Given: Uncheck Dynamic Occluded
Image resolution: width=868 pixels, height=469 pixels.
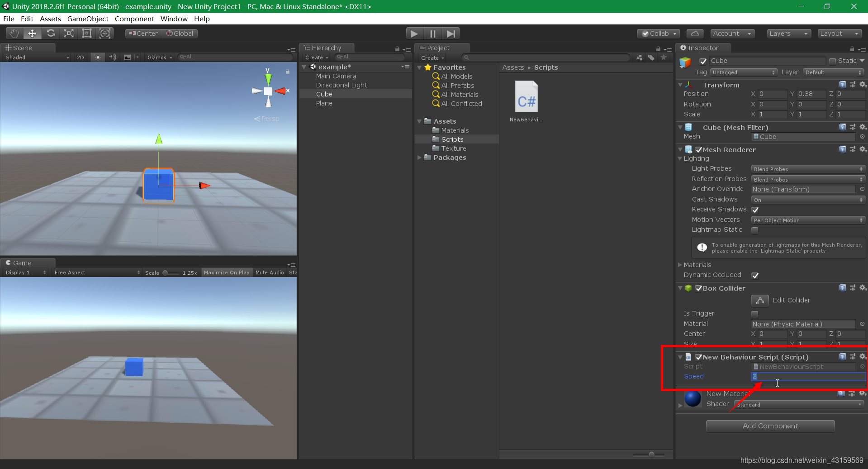Looking at the screenshot, I should coord(755,275).
